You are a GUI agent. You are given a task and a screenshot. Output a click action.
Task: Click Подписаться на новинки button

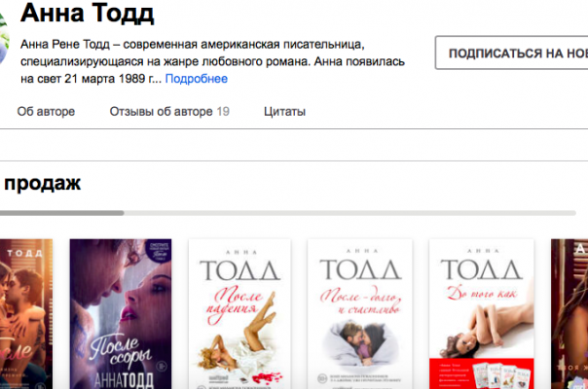[511, 53]
